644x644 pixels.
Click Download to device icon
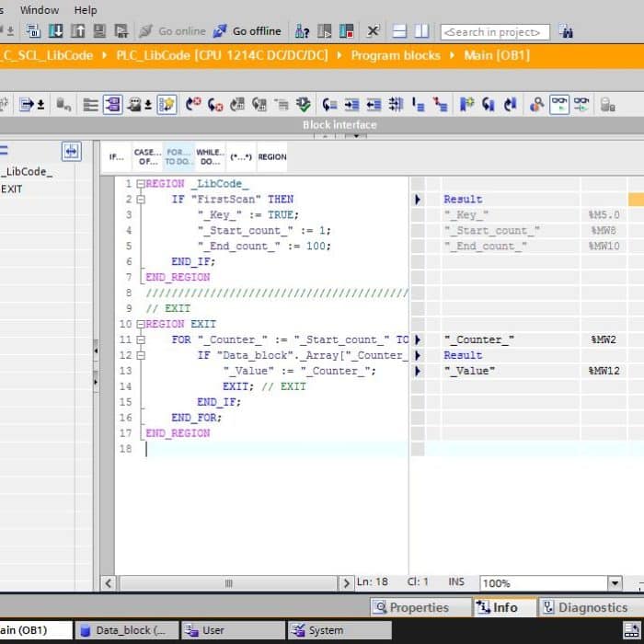coord(55,30)
